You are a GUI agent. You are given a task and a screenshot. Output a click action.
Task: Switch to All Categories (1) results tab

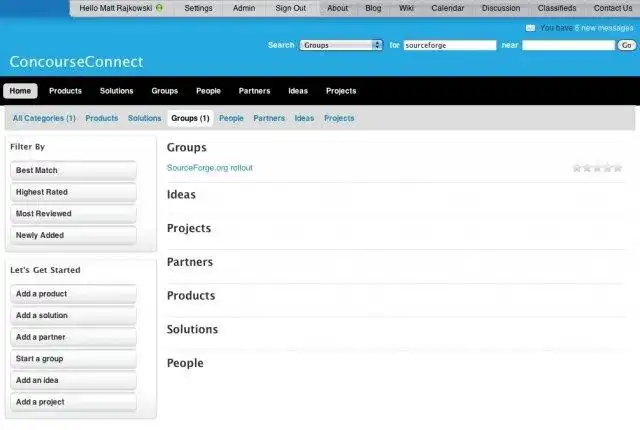point(44,118)
